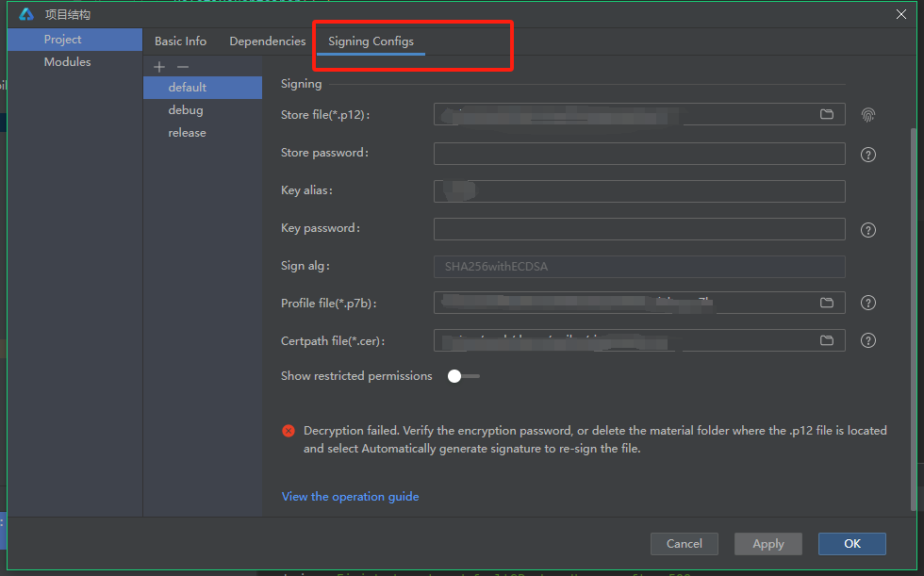Add a new signing config with plus icon
The image size is (924, 576).
pos(159,67)
